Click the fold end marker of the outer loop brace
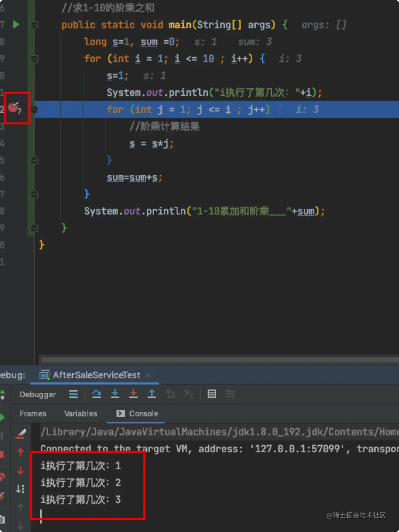The height and width of the screenshot is (532, 399). click(34, 194)
